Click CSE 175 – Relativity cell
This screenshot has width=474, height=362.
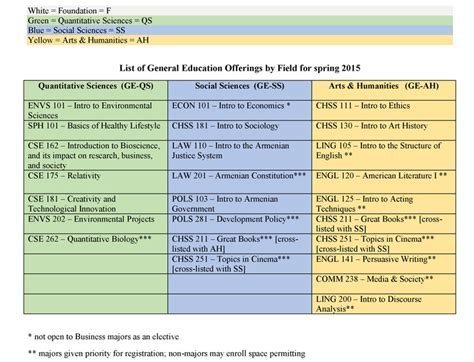[x=96, y=182]
